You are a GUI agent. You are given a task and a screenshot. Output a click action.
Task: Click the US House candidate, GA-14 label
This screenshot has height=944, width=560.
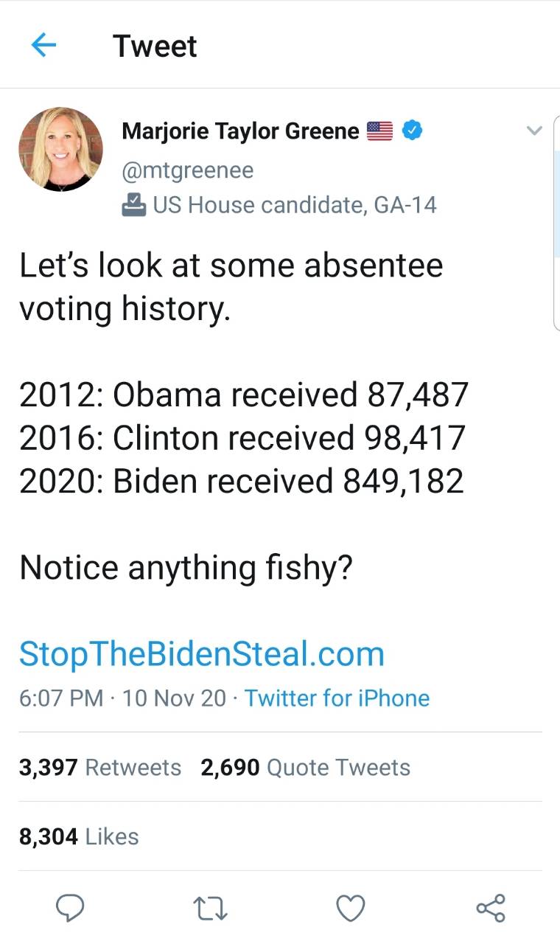click(x=295, y=204)
